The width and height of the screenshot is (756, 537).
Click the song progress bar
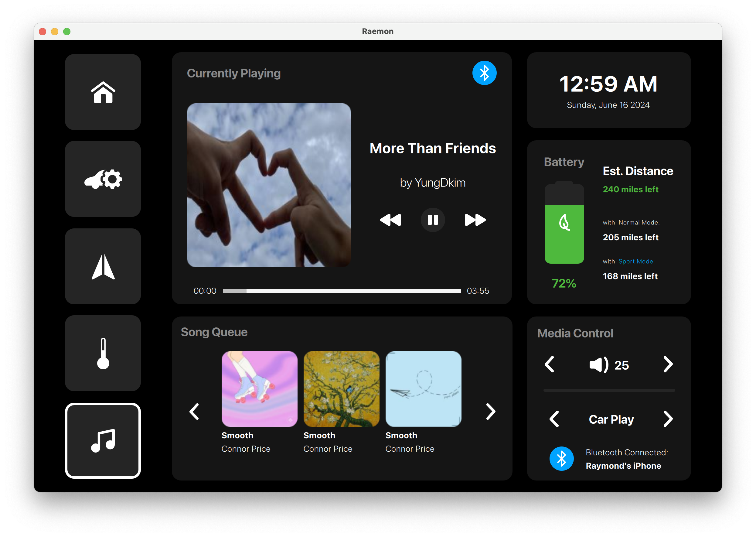[342, 291]
